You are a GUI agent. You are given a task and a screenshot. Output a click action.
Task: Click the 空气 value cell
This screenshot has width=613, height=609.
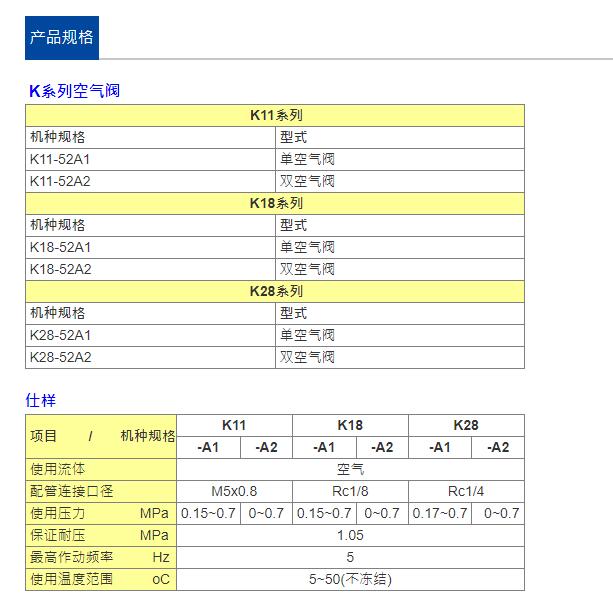tap(350, 469)
